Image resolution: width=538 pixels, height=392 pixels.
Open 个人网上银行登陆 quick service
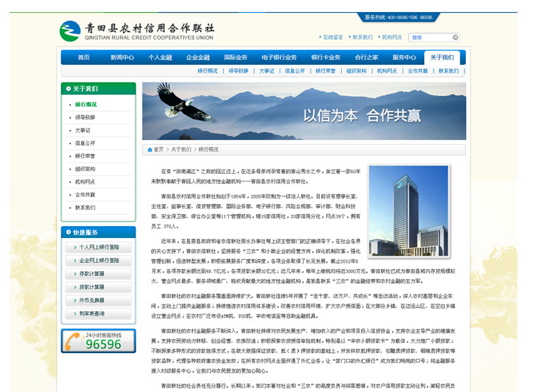[98, 247]
